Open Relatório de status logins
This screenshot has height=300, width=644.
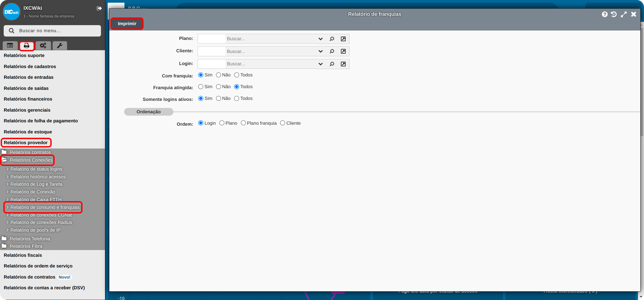pos(36,169)
